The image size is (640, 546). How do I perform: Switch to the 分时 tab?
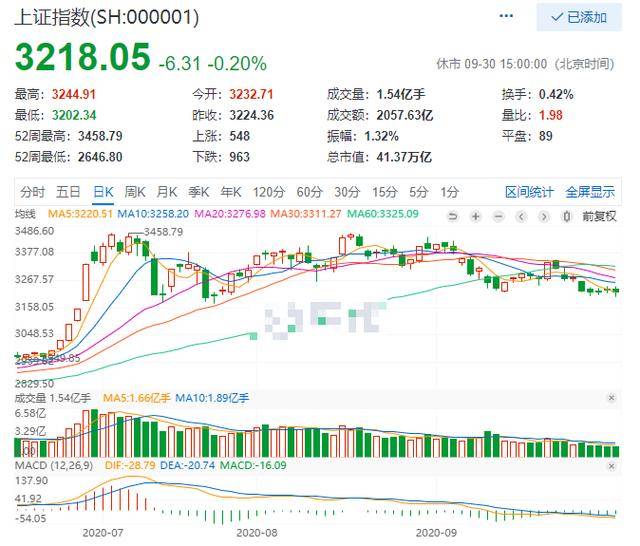pos(32,192)
